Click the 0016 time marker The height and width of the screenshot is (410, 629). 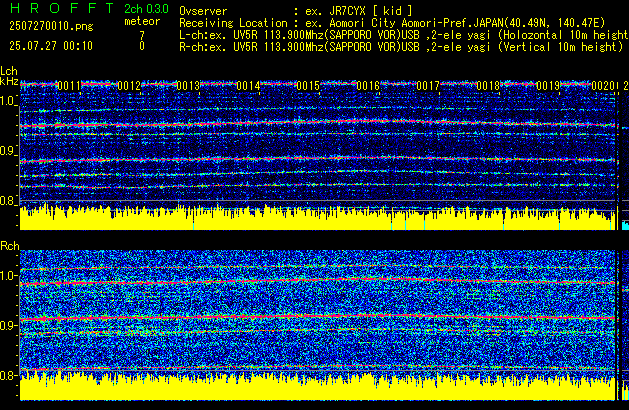[368, 86]
